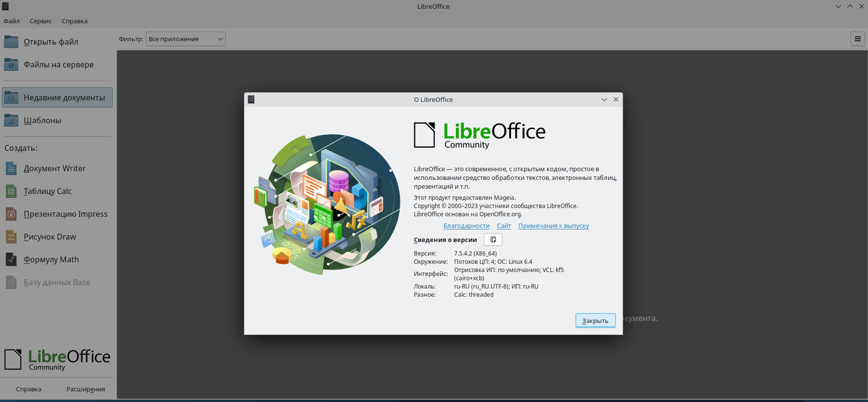Click the Math formula icon
Screen dimensions: 868x402
(11, 260)
